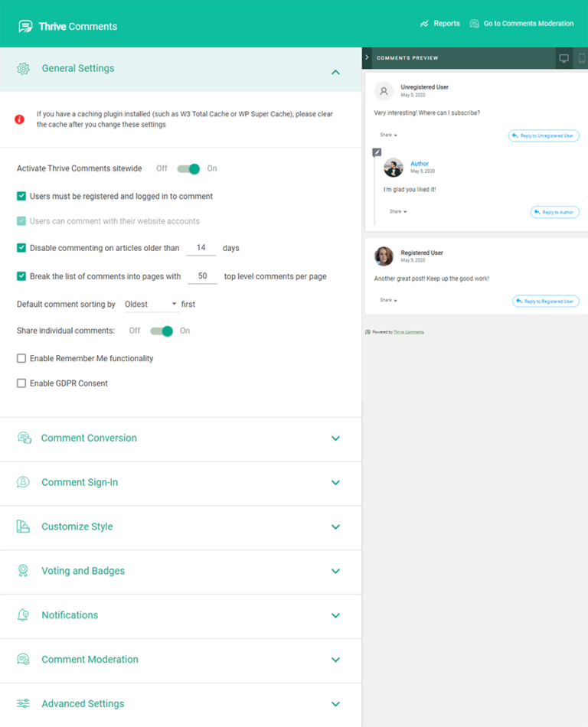
Task: Click the Notifications bell icon
Action: tap(23, 615)
